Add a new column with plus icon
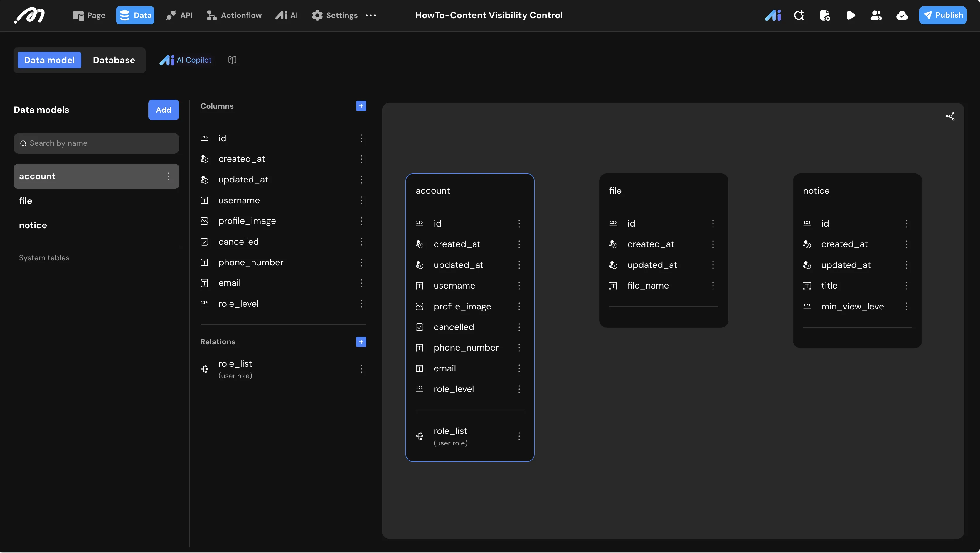This screenshot has height=553, width=980. [361, 106]
